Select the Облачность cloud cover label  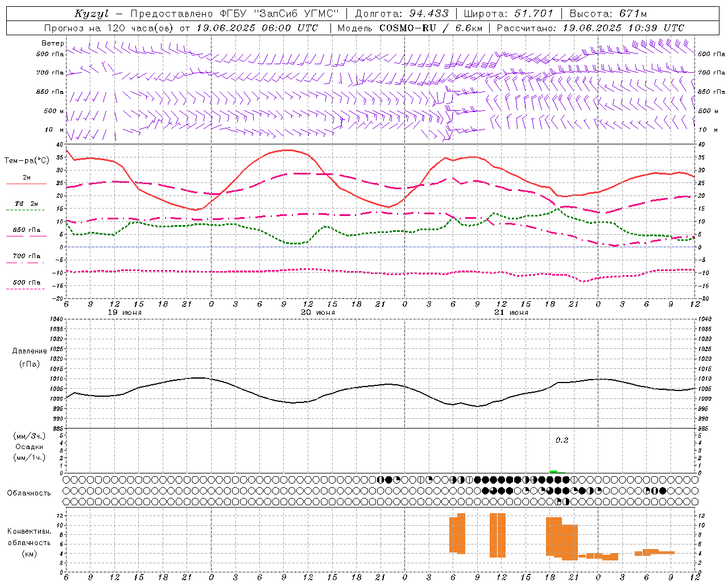[29, 493]
